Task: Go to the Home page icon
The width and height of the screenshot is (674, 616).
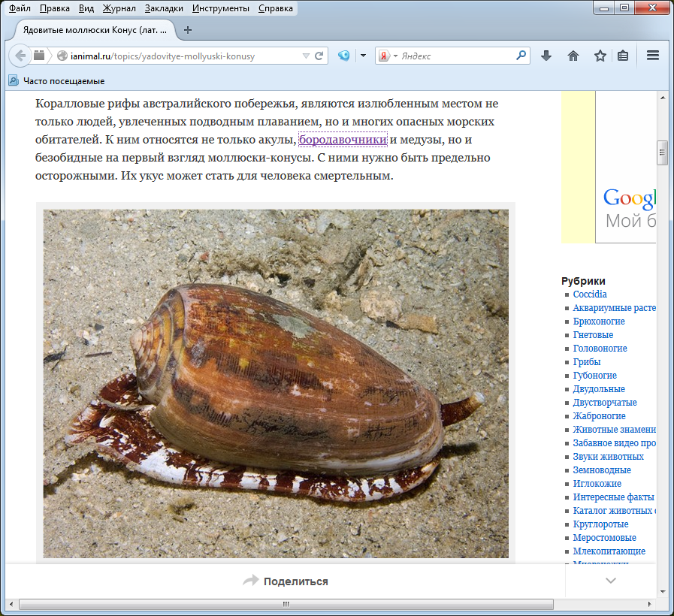Action: [573, 56]
